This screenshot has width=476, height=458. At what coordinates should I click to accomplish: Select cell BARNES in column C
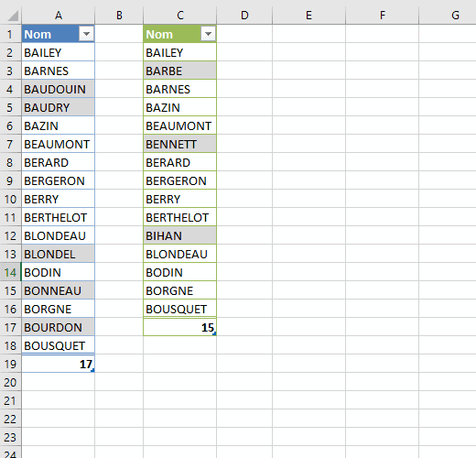[x=180, y=89]
